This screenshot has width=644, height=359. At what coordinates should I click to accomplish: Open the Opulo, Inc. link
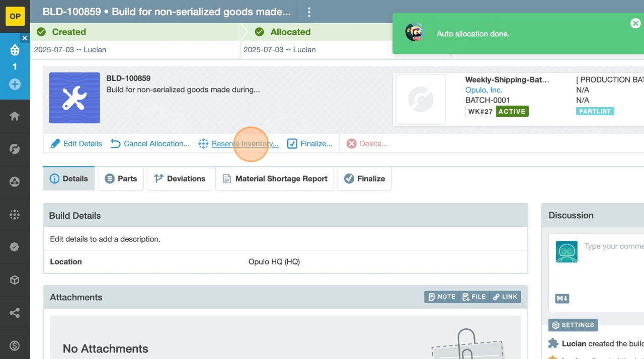pos(484,90)
